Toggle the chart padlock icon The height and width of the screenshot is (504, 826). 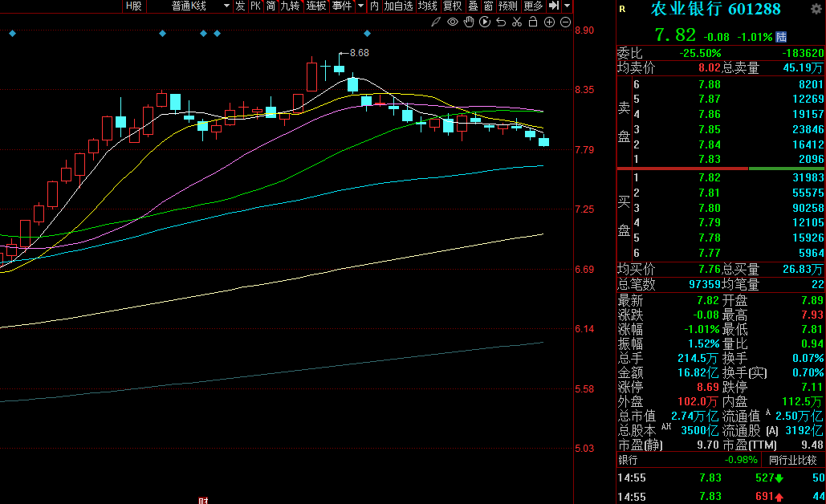[x=533, y=22]
